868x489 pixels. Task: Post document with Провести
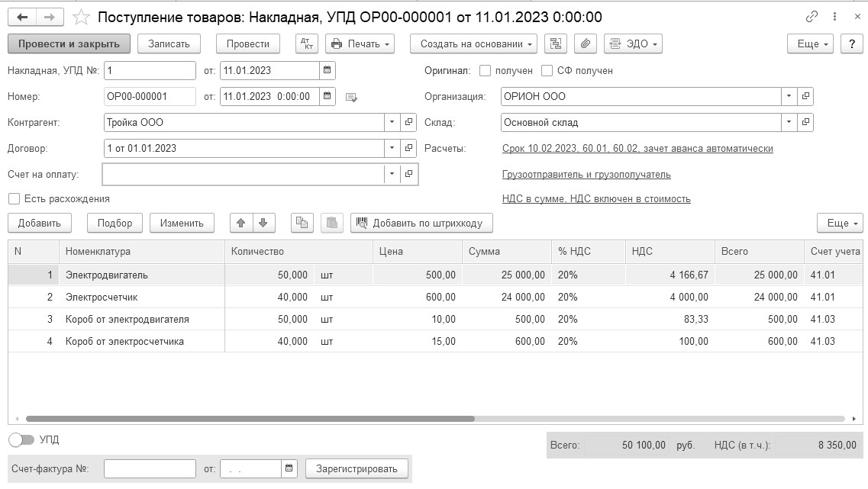248,43
